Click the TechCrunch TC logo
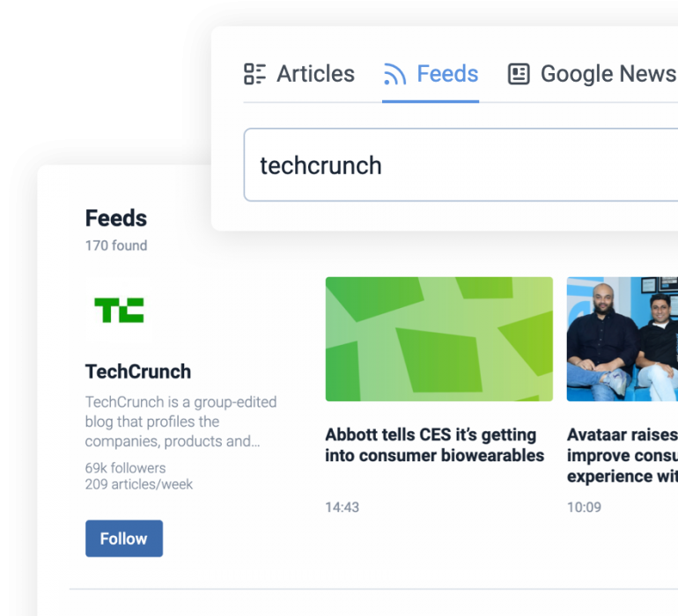678x616 pixels. pyautogui.click(x=119, y=310)
